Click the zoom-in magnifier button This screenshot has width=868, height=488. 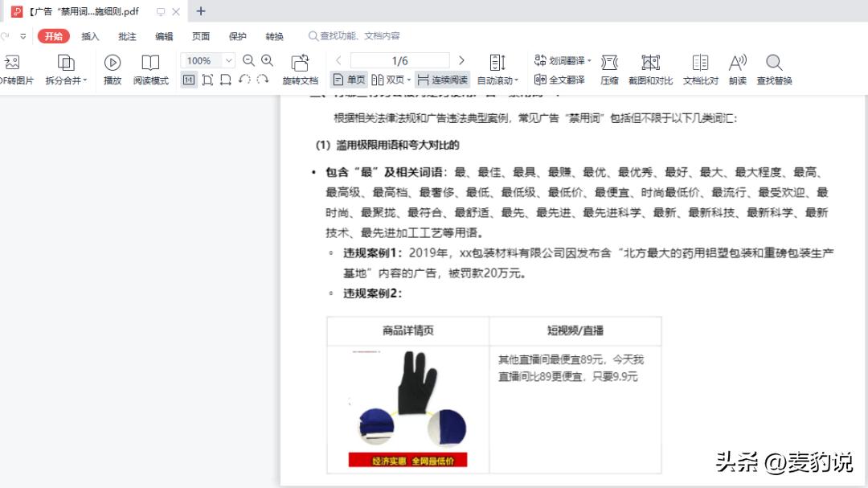click(x=266, y=60)
